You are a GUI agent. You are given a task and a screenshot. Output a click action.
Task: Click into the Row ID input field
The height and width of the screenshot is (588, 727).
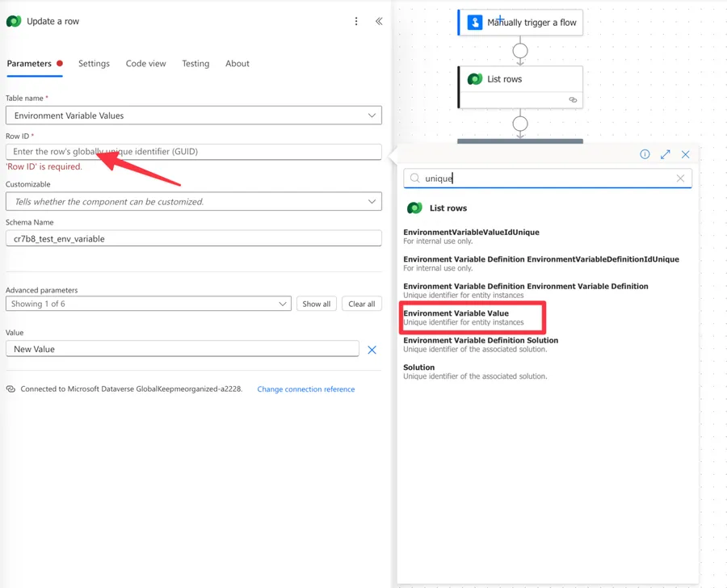coord(194,152)
